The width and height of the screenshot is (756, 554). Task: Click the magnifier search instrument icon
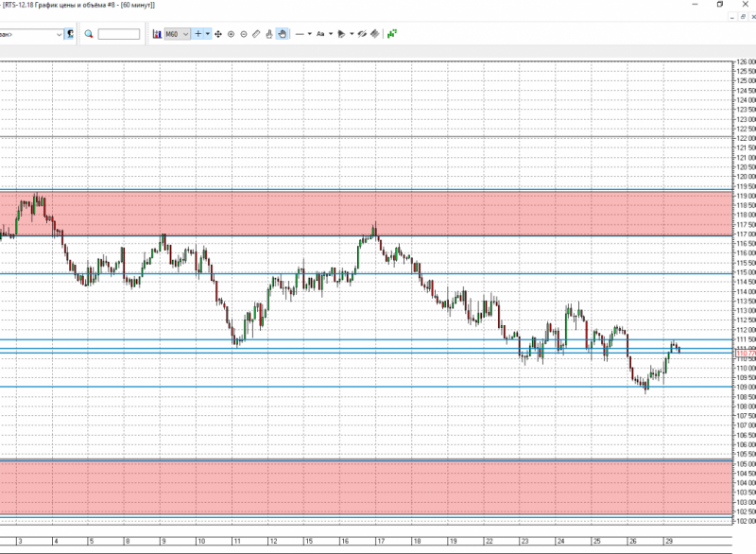[x=88, y=34]
